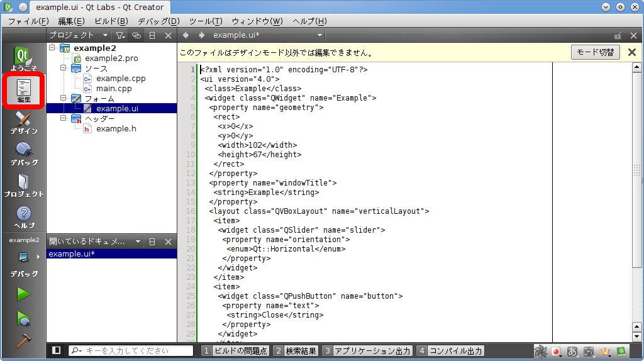The height and width of the screenshot is (361, 644).
Task: Toggle the sidebar visibility button
Action: point(56,350)
